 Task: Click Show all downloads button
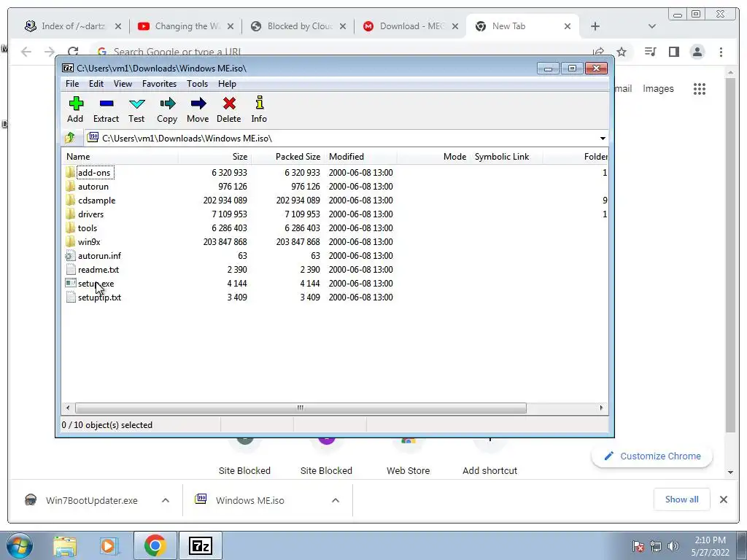[682, 499]
